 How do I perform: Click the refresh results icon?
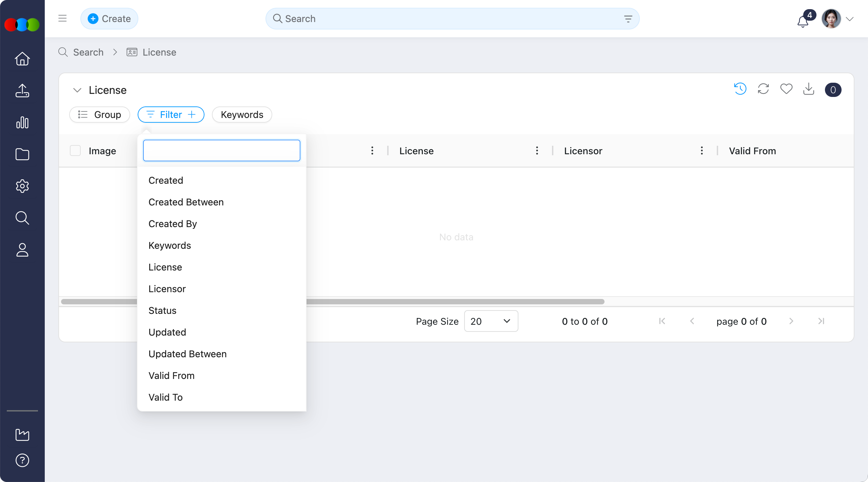(x=763, y=89)
